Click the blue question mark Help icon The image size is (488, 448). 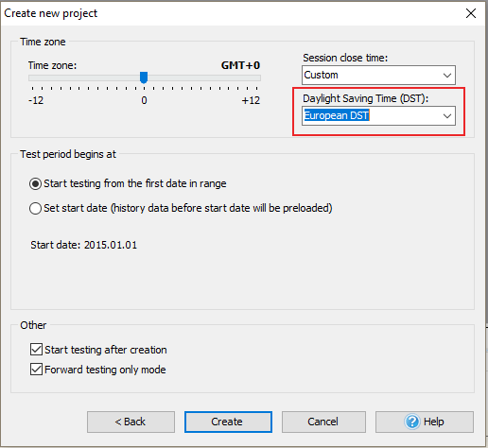click(412, 422)
